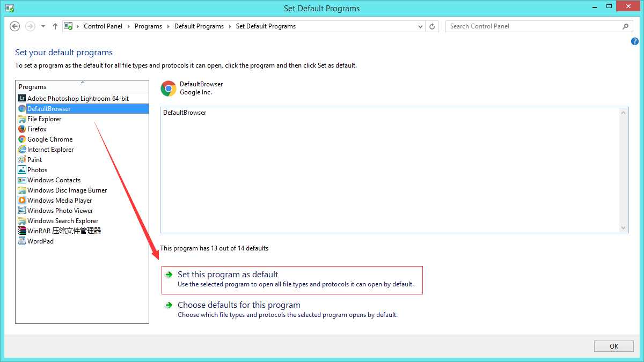Screen dimensions: 644x362
Task: Open Programs breadcrumb
Action: (148, 26)
